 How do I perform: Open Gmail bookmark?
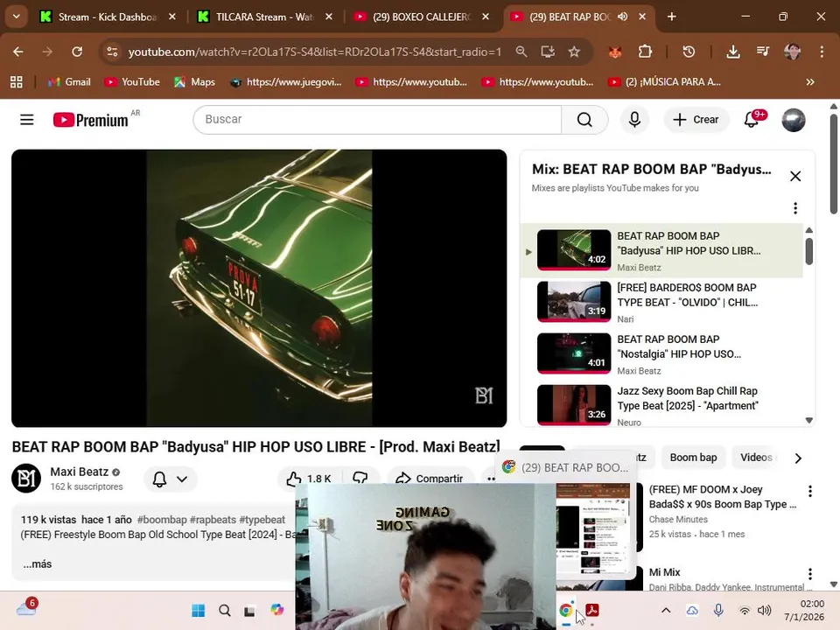click(x=69, y=82)
